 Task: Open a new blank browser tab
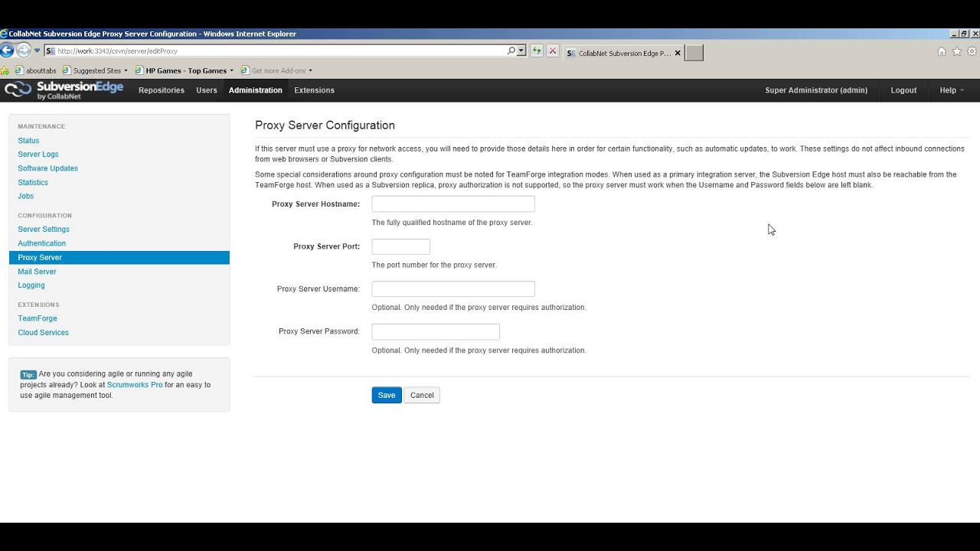[694, 53]
